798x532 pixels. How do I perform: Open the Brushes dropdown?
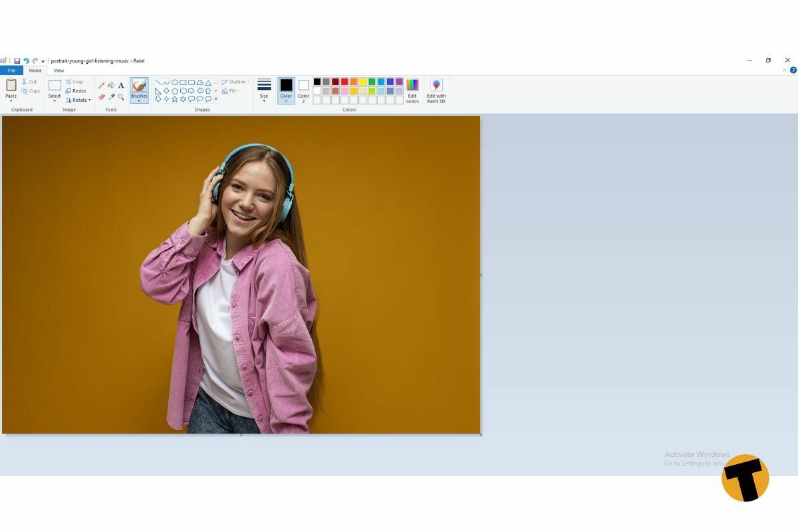(139, 100)
